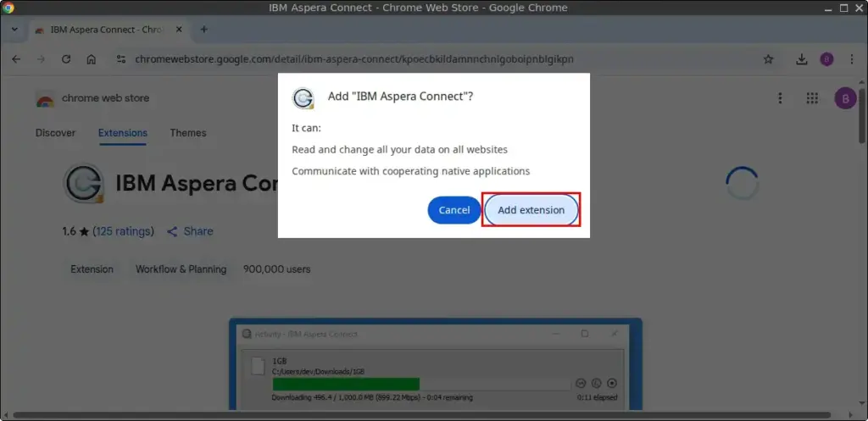
Task: Click the IBM Aspera Connect extension logo
Action: (84, 183)
